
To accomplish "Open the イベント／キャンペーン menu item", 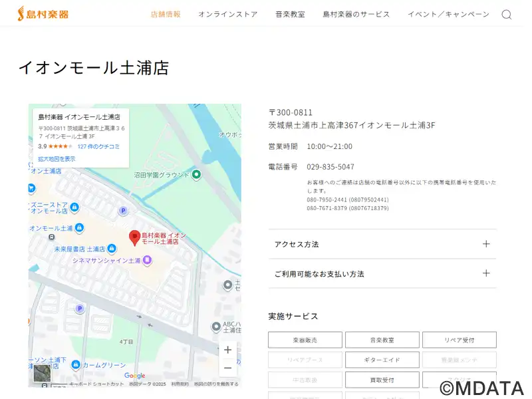I will pyautogui.click(x=448, y=14).
